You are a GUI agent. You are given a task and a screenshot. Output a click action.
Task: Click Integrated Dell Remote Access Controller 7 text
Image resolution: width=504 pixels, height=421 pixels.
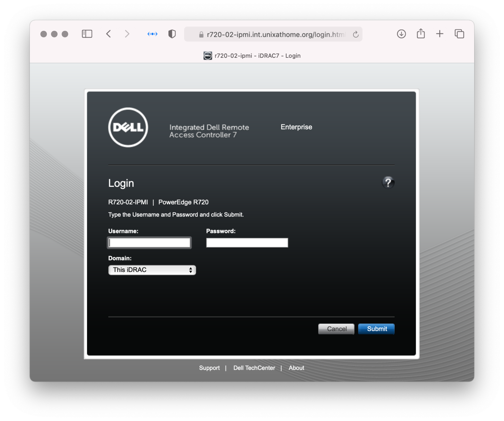tap(209, 131)
